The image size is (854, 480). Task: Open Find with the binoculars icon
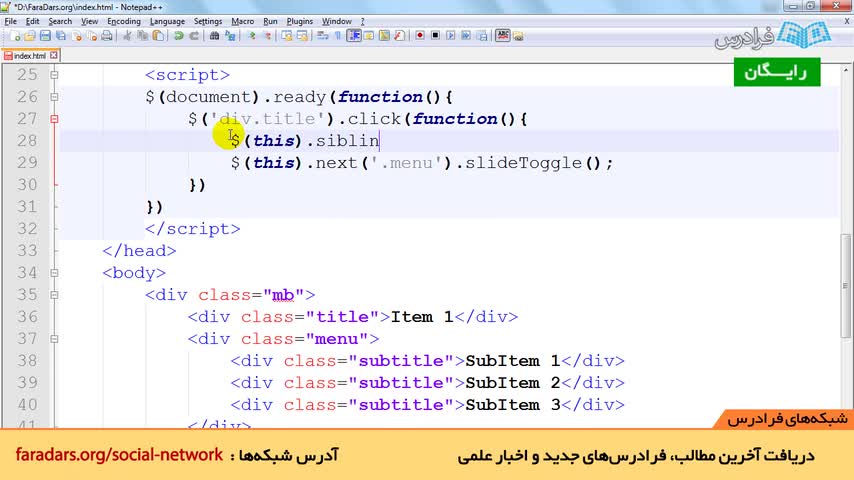coord(214,36)
